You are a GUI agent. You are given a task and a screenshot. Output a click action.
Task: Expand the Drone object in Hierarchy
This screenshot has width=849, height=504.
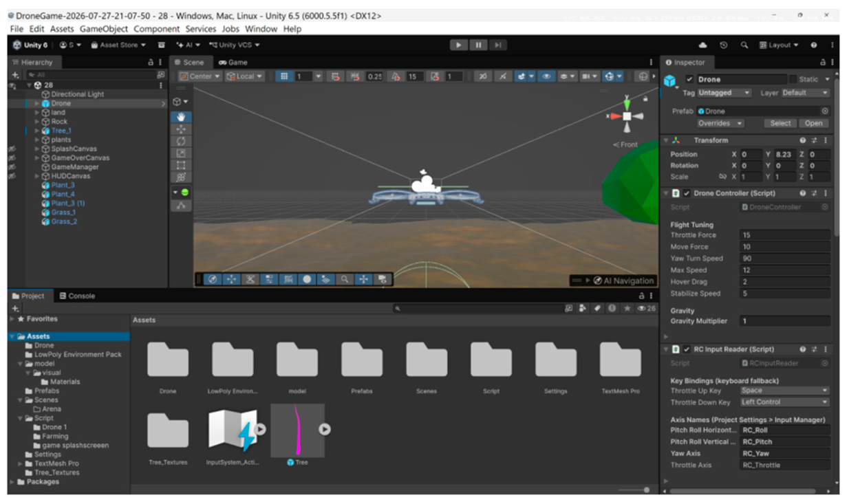point(37,104)
